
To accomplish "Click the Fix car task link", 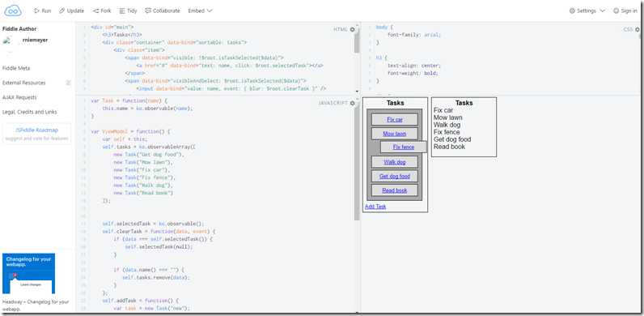I will (395, 120).
